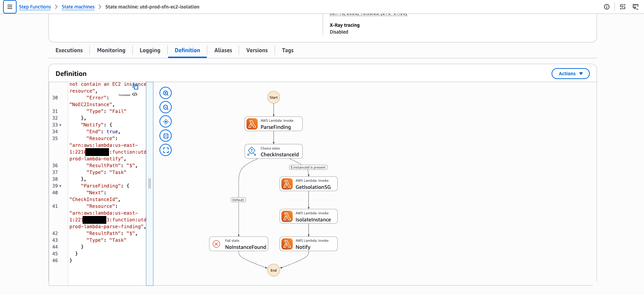Click the "Notify" key on line 33
The image size is (644, 295).
(x=92, y=125)
